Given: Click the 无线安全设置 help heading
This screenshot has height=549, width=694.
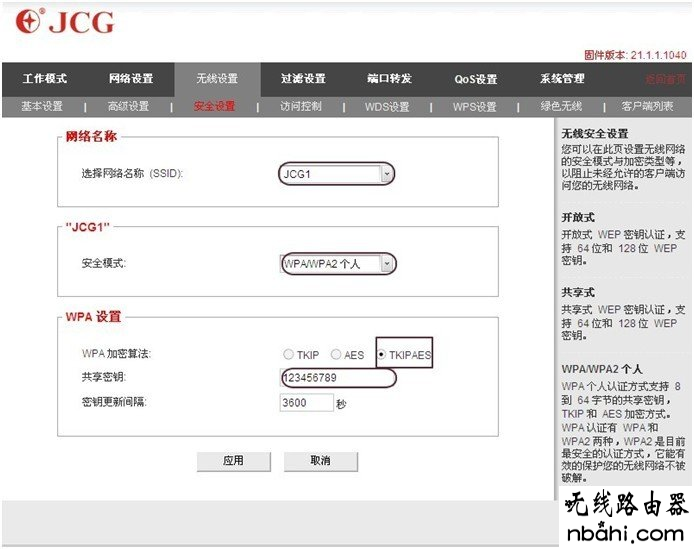Looking at the screenshot, I should click(x=595, y=134).
